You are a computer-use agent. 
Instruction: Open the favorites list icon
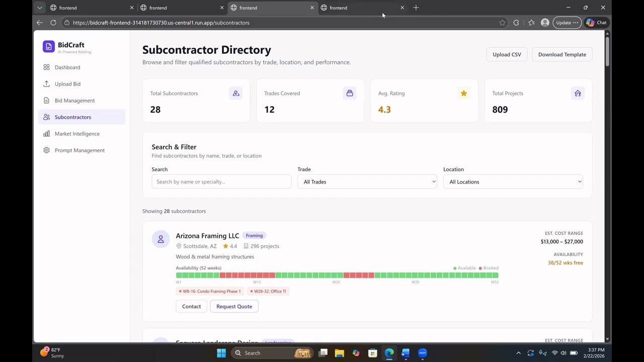[x=531, y=23]
